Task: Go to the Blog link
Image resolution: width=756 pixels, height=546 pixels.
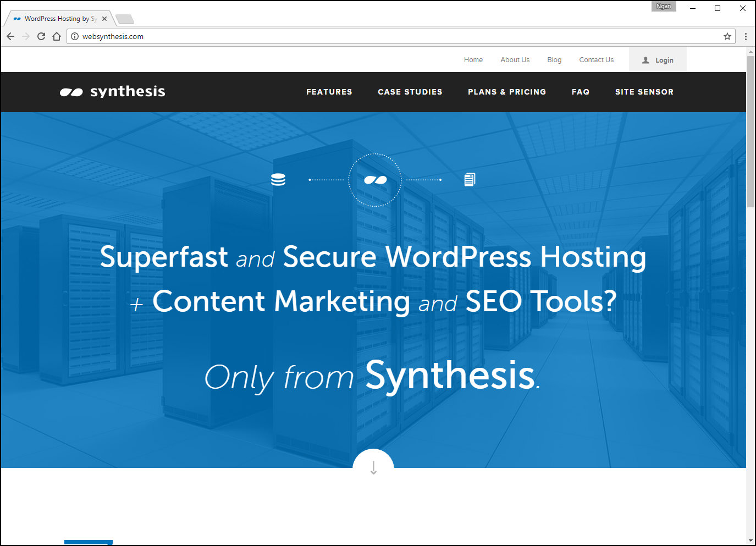Action: [x=554, y=60]
